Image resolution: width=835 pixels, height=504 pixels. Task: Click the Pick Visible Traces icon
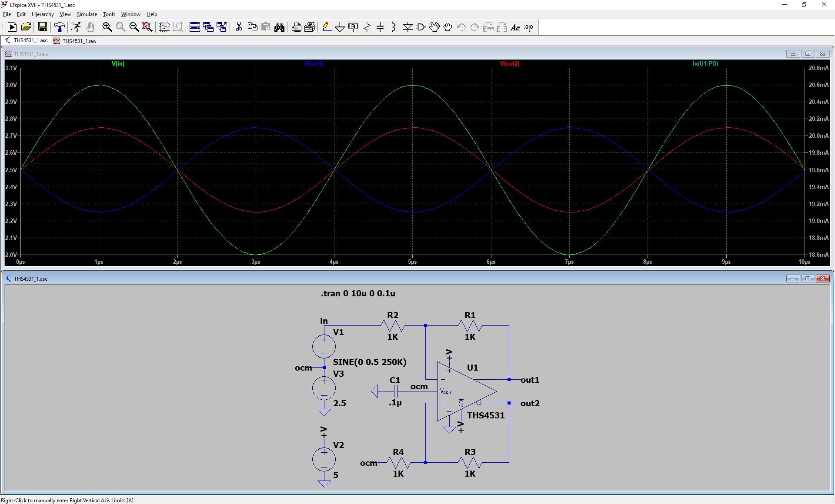click(x=164, y=27)
